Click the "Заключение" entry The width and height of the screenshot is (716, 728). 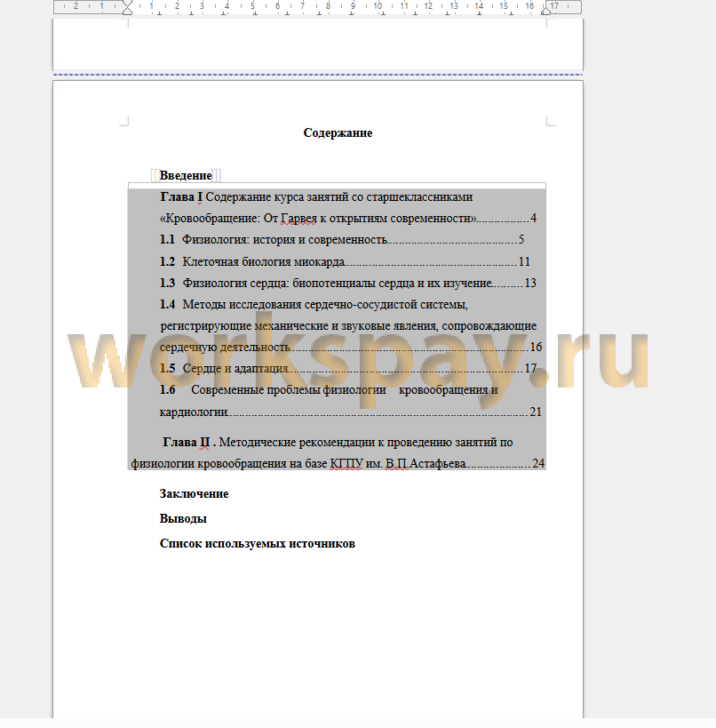(x=194, y=493)
